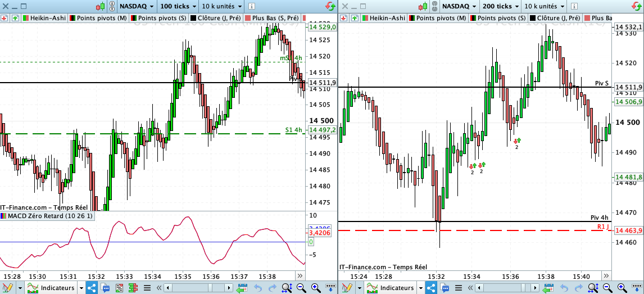
Task: Open the 10 k unités dropdown in right chart
Action: click(543, 6)
